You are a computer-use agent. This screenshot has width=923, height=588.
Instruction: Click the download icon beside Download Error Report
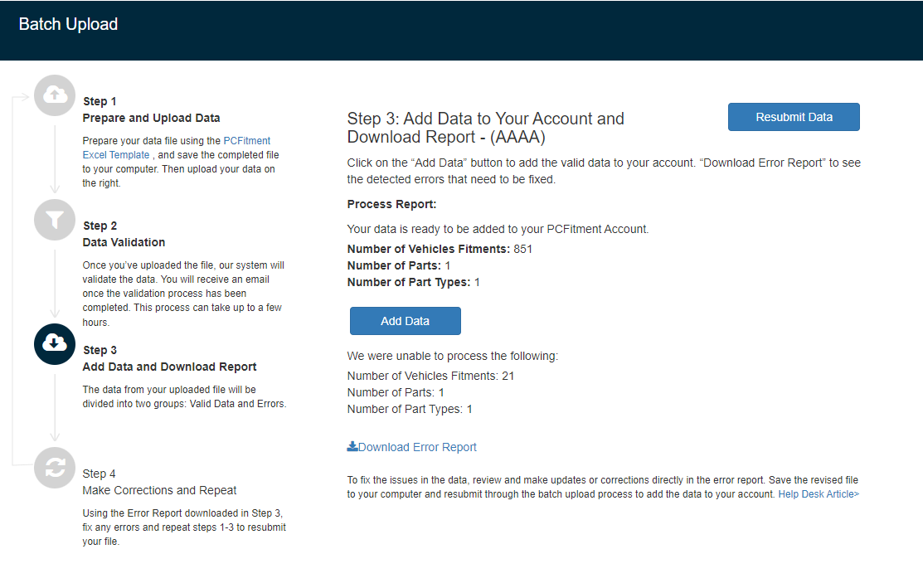pos(352,446)
